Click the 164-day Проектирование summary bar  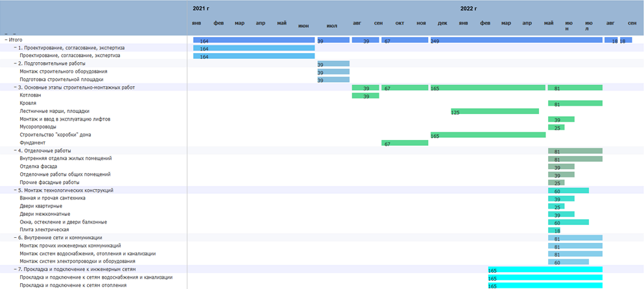coord(254,48)
